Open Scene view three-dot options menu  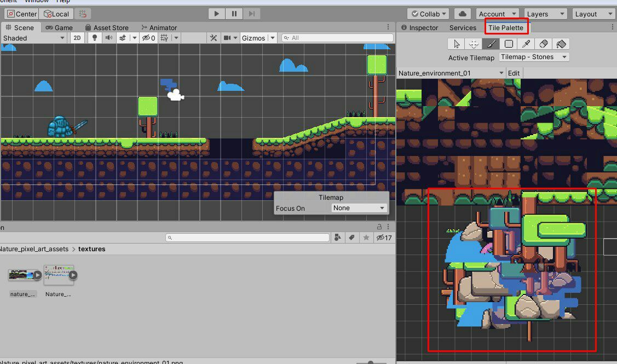388,27
